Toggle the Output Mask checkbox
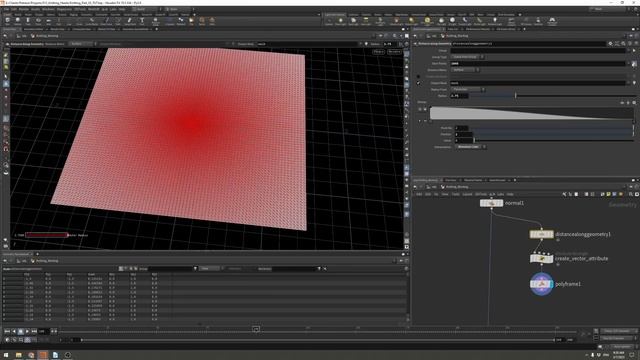Viewport: 640px width, 360px height. (x=418, y=83)
